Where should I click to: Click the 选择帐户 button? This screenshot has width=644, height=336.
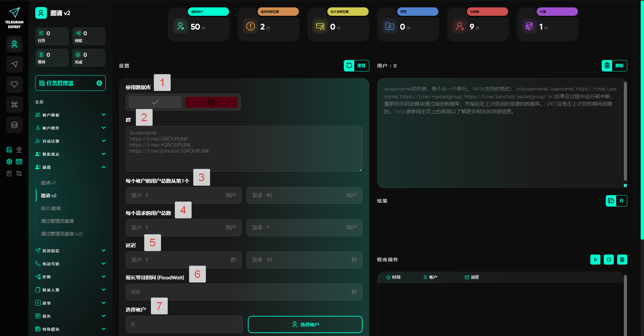point(305,325)
